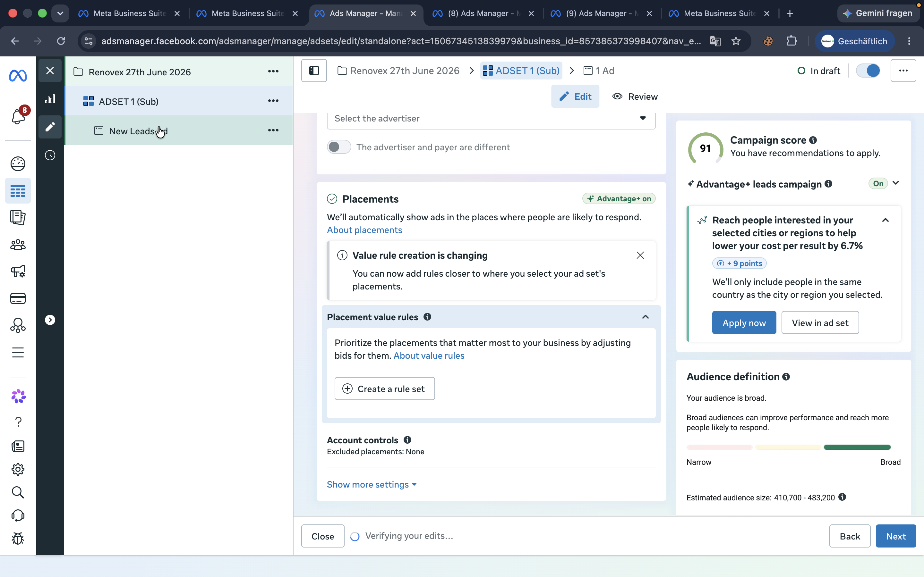Image resolution: width=924 pixels, height=577 pixels.
Task: Collapse the Placement value rules section
Action: (x=645, y=317)
